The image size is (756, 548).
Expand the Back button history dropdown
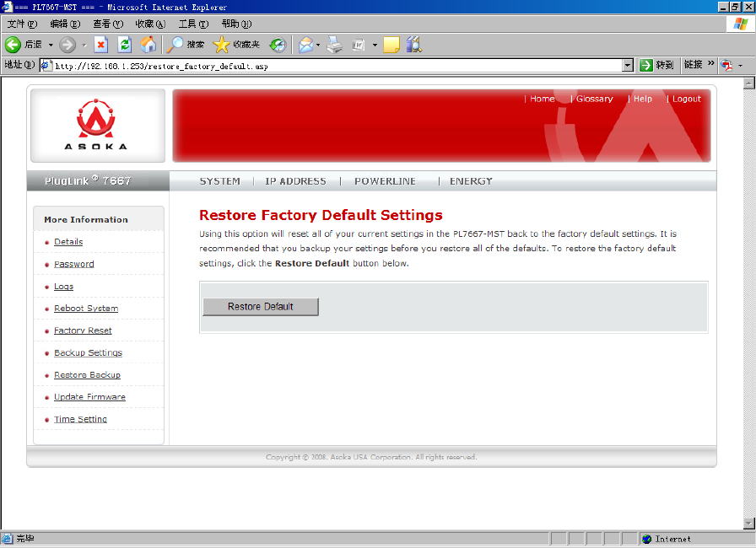click(x=51, y=46)
